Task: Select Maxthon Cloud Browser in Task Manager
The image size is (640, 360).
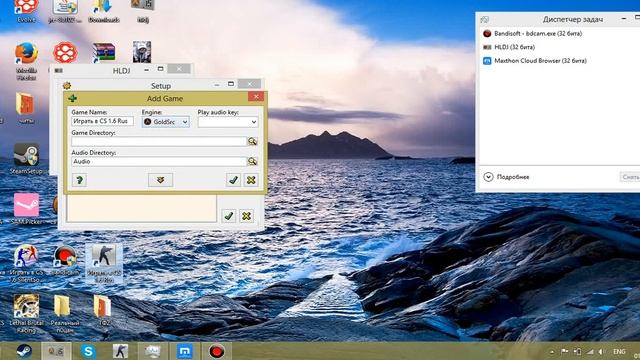Action: 540,61
